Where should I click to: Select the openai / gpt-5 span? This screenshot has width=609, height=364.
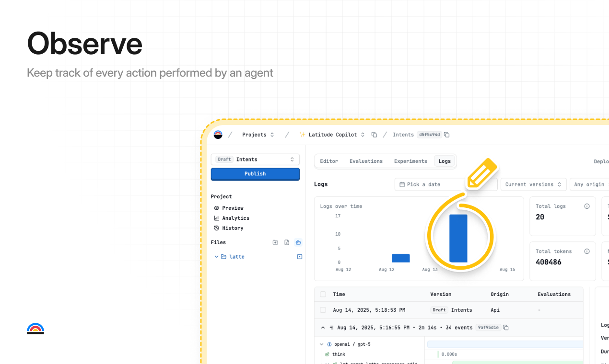tap(352, 344)
